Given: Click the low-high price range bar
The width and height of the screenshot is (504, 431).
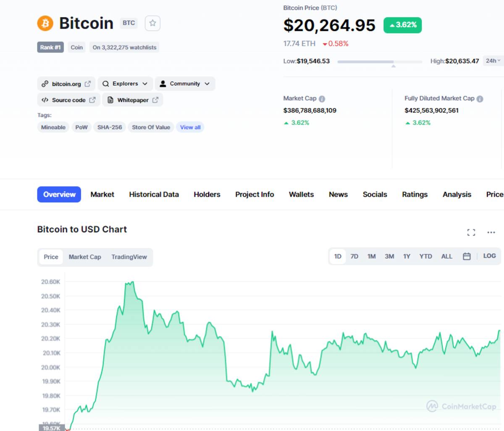Looking at the screenshot, I should [x=380, y=62].
